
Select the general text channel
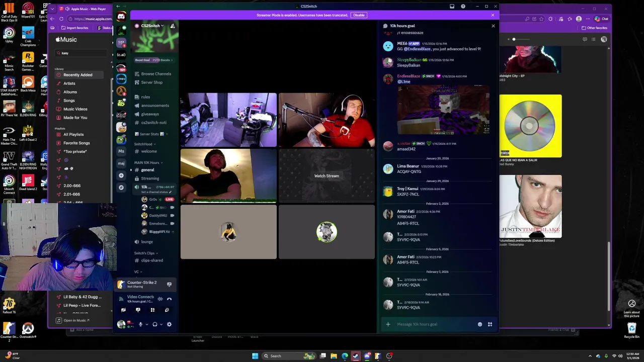148,170
